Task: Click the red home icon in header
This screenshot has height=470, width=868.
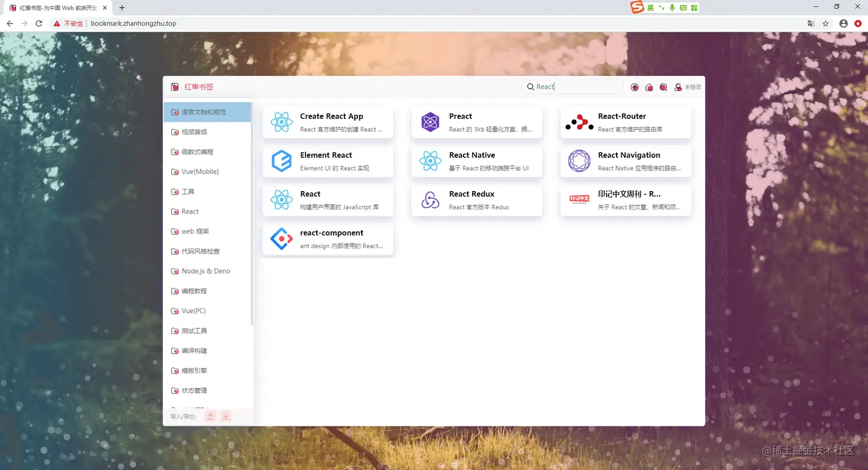Action: [649, 87]
